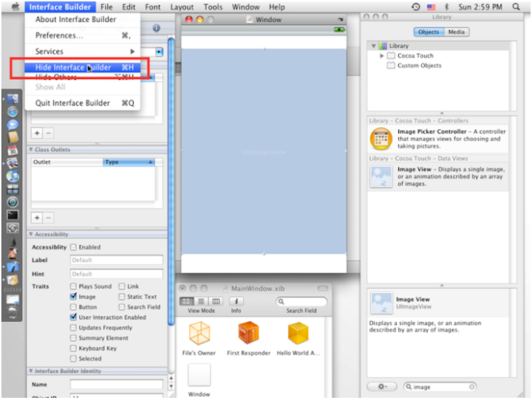Open Spotlight search in menu bar
Screen dimensions: 532x400
click(x=516, y=7)
